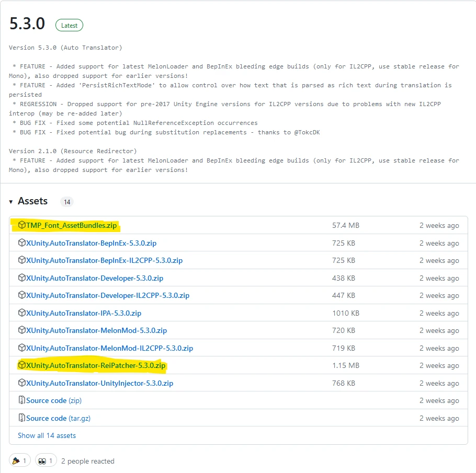
Task: Click 'Version 5.3.0 (Auto Translator)' text
Action: tap(65, 48)
